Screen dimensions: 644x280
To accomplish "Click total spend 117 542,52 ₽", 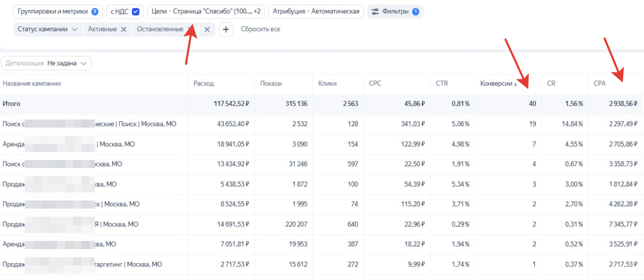I will 232,104.
